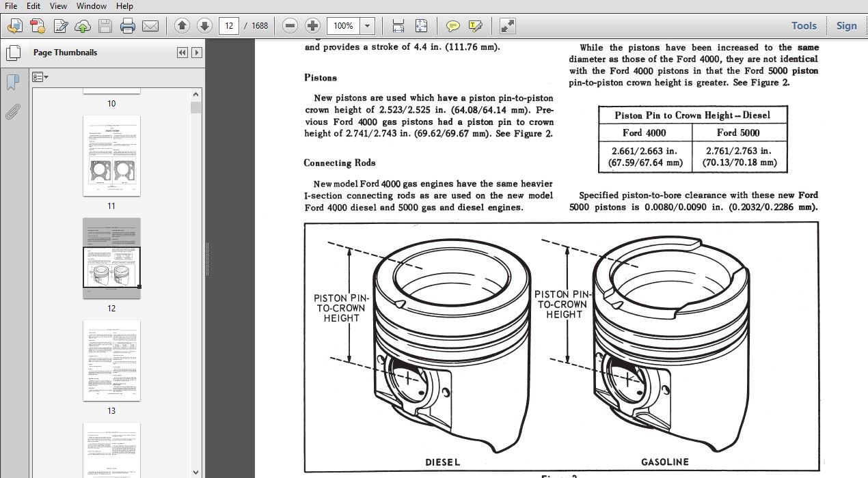Click the Page Thumbnails panel icon
This screenshot has width=868, height=478.
tap(12, 53)
